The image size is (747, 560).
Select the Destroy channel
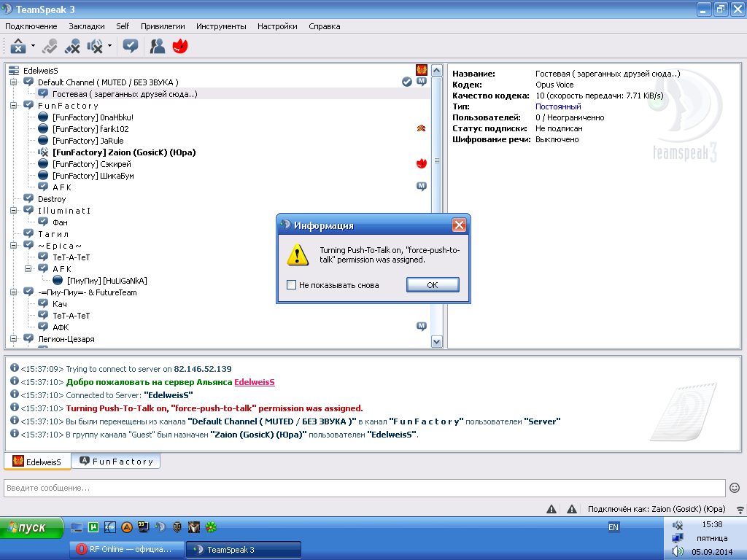coord(52,199)
